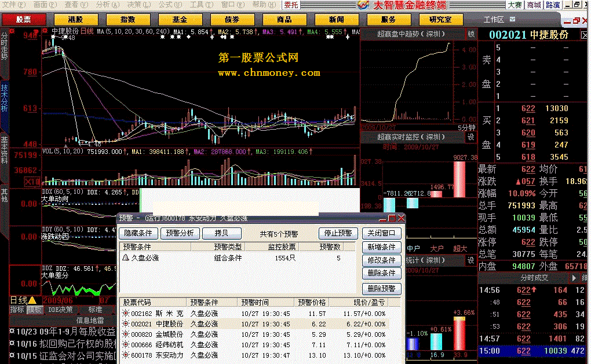Click the 委托 trading button
The image size is (591, 364).
(x=291, y=5)
